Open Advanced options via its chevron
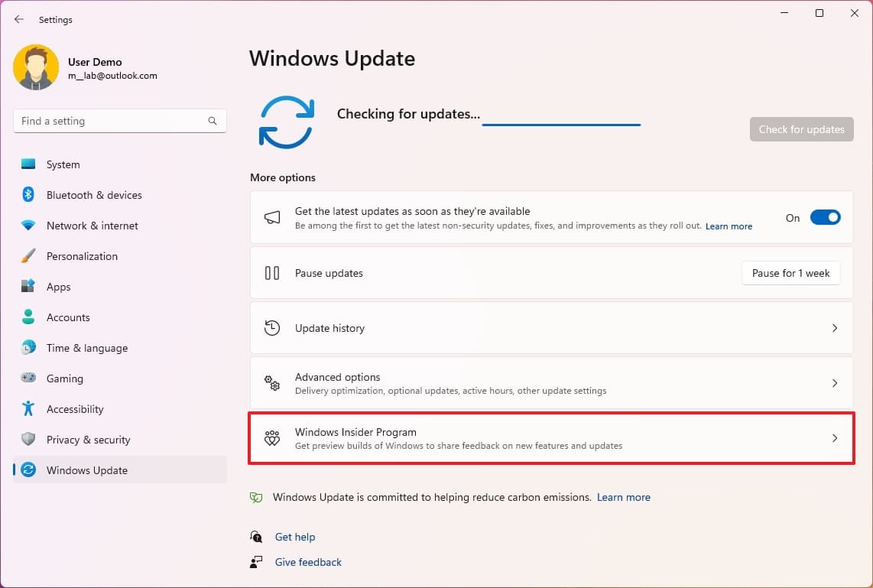This screenshot has height=588, width=873. (835, 383)
